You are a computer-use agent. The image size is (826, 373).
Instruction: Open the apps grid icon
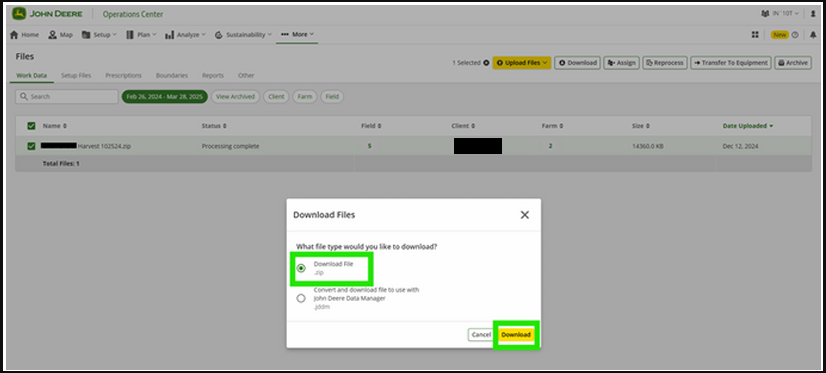pos(755,35)
